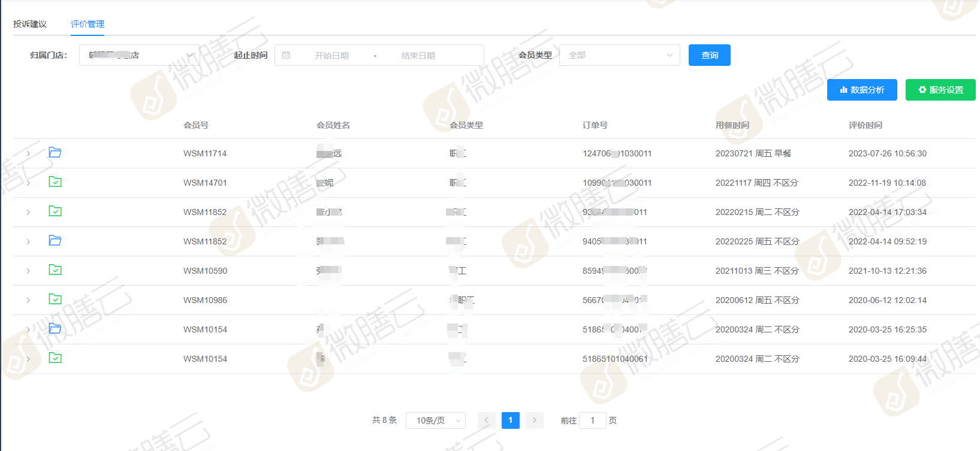Click green folder icon for WSM10986

55,299
